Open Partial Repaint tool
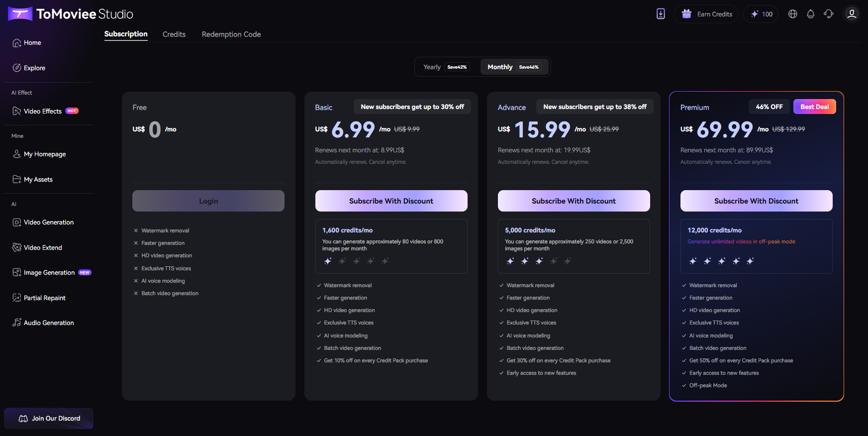868x436 pixels. (45, 298)
